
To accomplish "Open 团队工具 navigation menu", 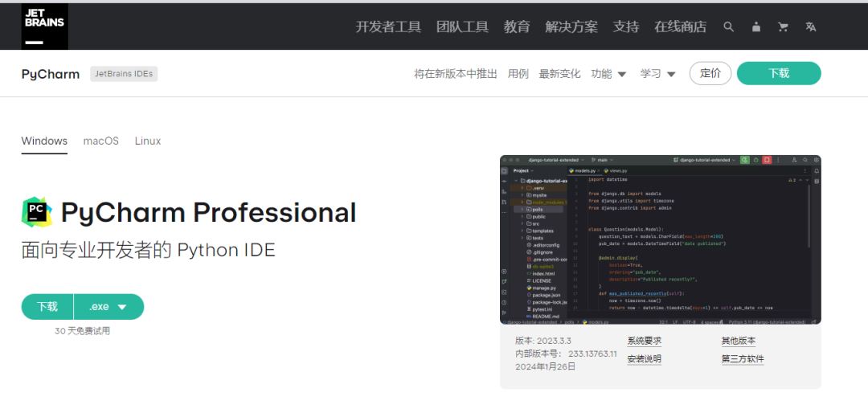I will point(462,27).
